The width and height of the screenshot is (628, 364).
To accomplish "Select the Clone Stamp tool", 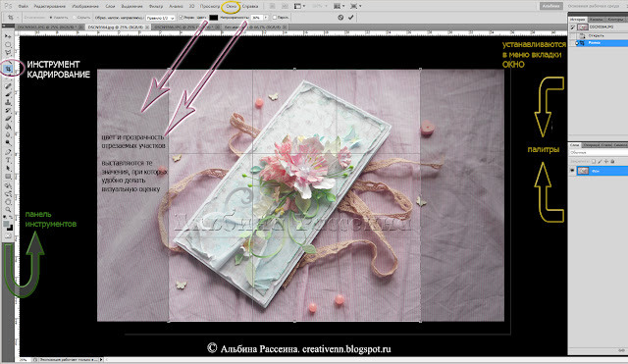I will (x=8, y=102).
